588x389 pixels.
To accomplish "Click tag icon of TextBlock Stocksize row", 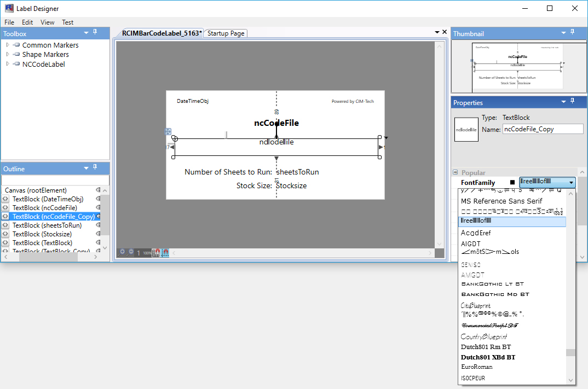I will click(x=5, y=234).
